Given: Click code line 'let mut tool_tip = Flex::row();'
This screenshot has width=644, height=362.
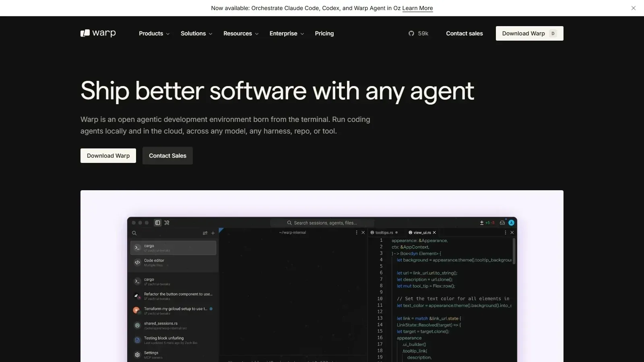Looking at the screenshot, I should 426,286.
